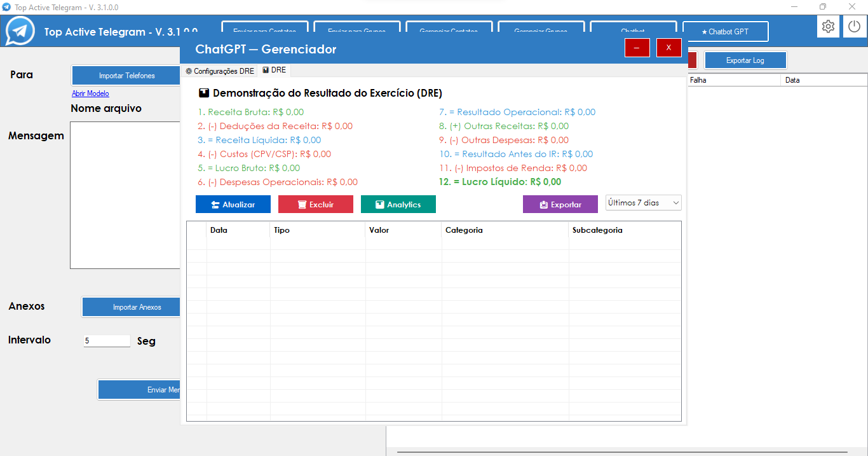Viewport: 868px width, 456px height.
Task: Switch to Configurações DRE tab
Action: click(220, 71)
